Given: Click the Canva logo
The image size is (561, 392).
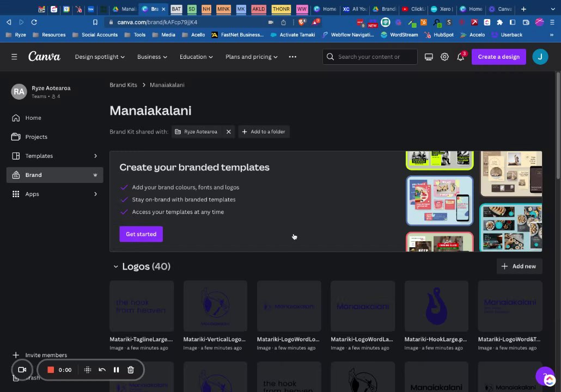Looking at the screenshot, I should click(x=44, y=57).
